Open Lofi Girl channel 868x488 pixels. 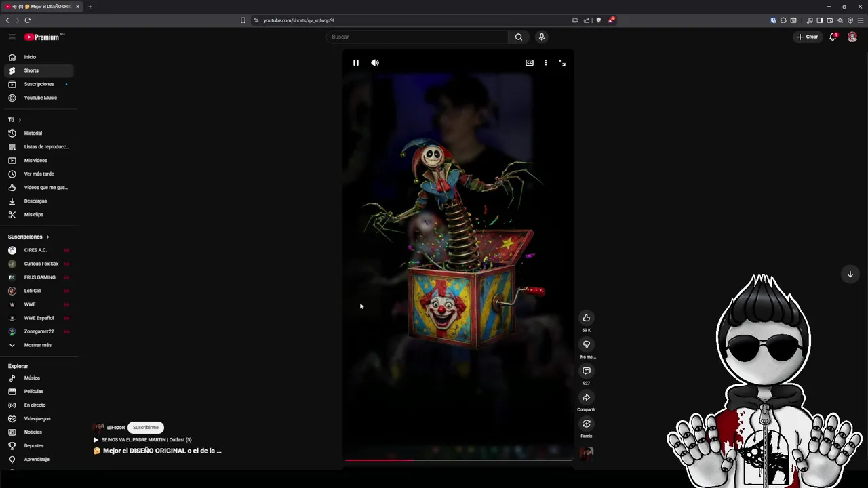(38, 291)
